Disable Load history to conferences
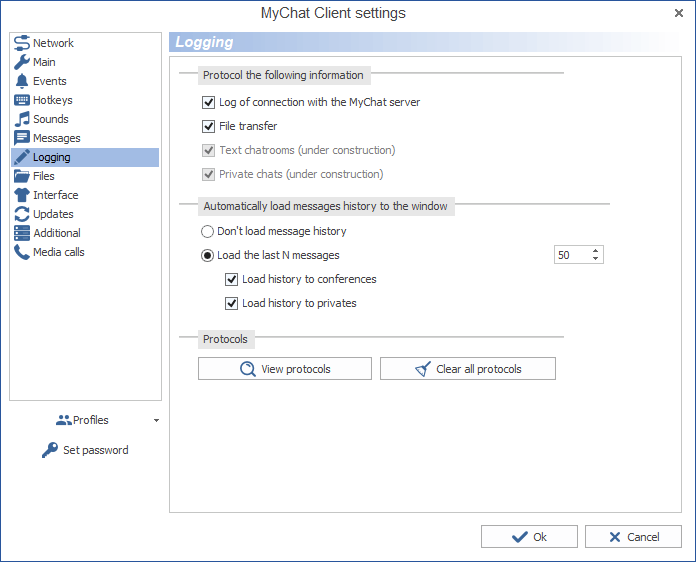This screenshot has height=562, width=696. tap(232, 279)
